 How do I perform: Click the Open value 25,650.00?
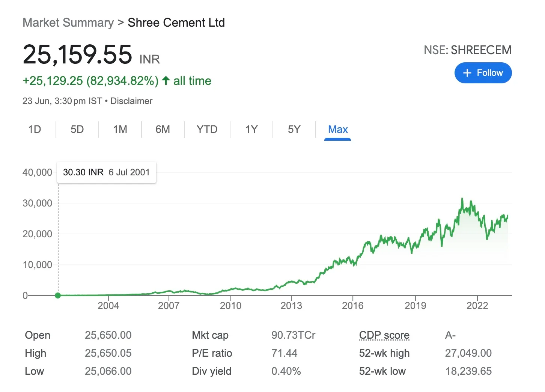click(108, 335)
